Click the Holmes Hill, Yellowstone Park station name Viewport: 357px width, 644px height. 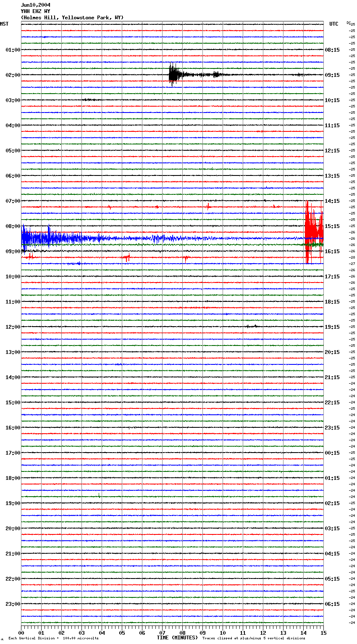click(x=72, y=18)
